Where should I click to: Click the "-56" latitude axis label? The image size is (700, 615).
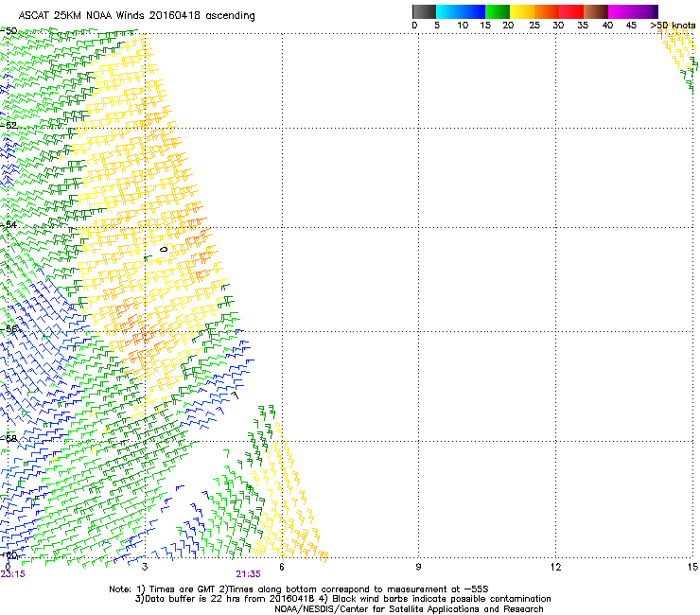(9, 329)
